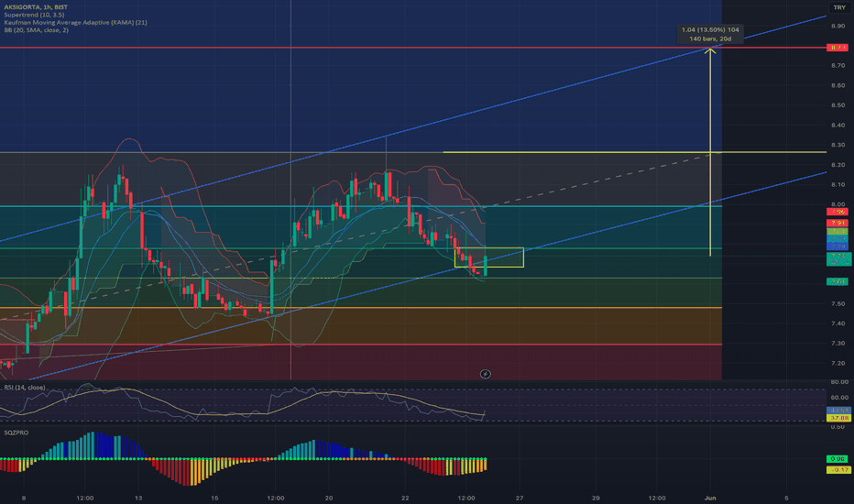Image resolution: width=854 pixels, height=504 pixels.
Task: Click the green 7.61 price tag
Action: pos(838,281)
